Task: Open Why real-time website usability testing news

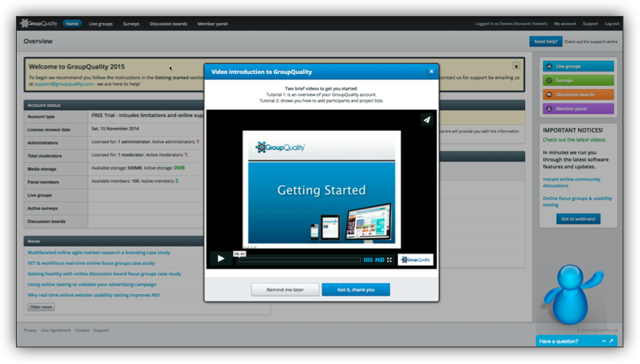Action: (x=94, y=295)
